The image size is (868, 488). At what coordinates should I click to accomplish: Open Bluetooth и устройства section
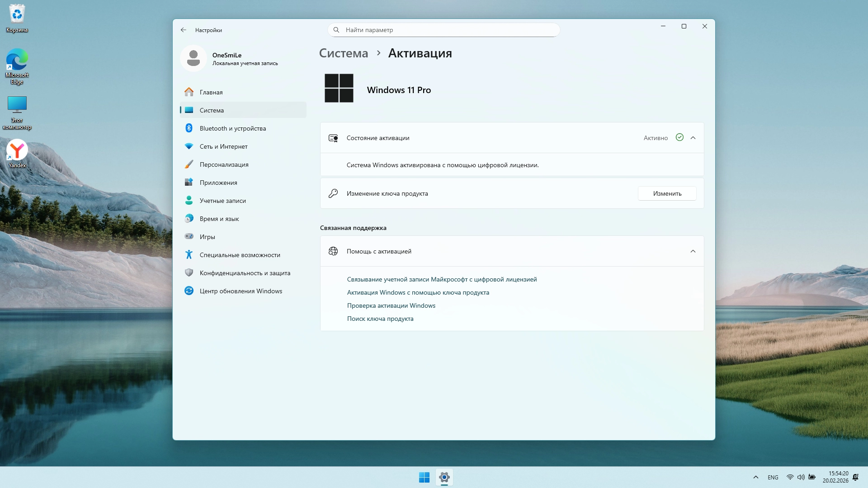click(x=232, y=128)
